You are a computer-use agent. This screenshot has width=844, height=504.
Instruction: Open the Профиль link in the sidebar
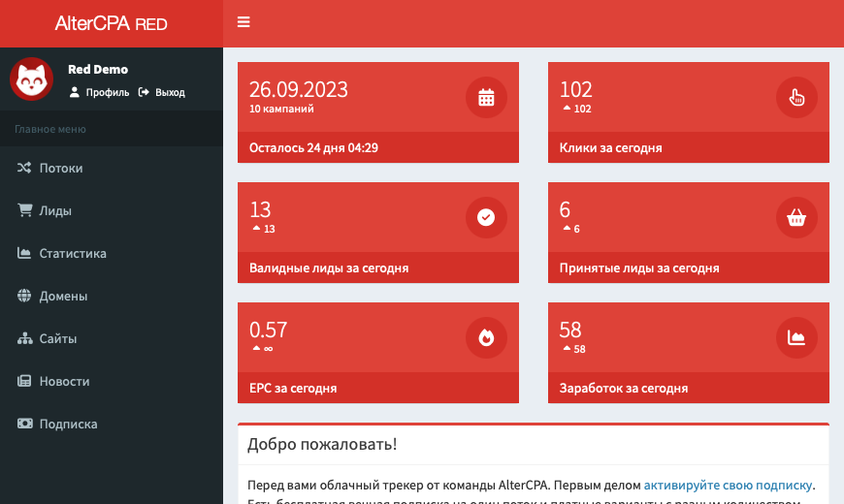(99, 93)
